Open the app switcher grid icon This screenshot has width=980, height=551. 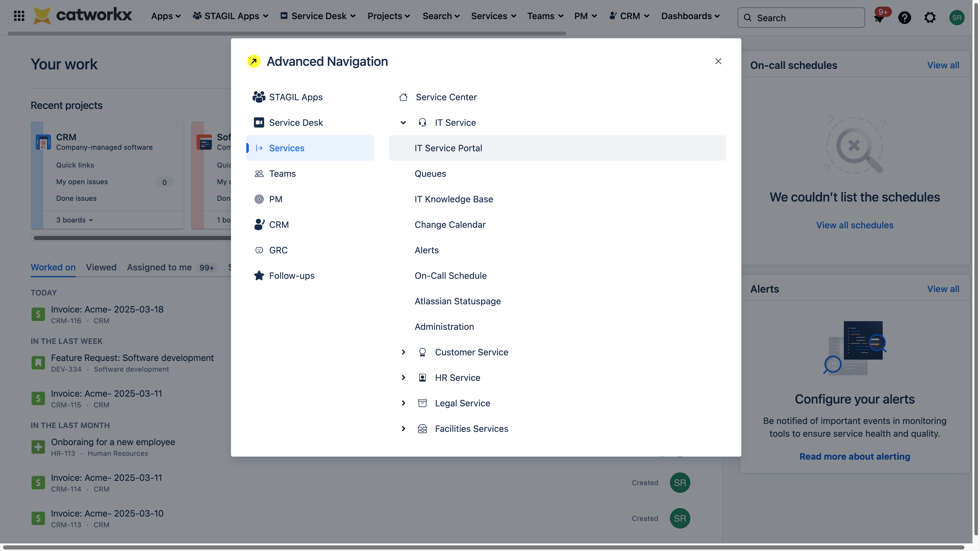click(19, 16)
